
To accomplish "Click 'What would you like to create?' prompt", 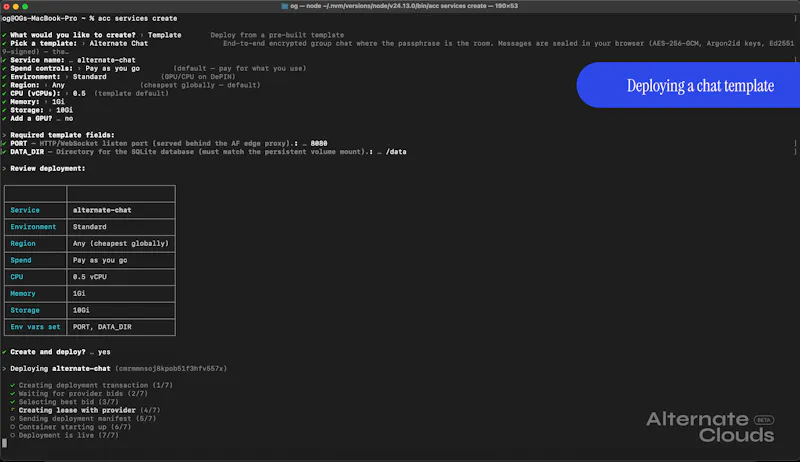I will click(73, 35).
